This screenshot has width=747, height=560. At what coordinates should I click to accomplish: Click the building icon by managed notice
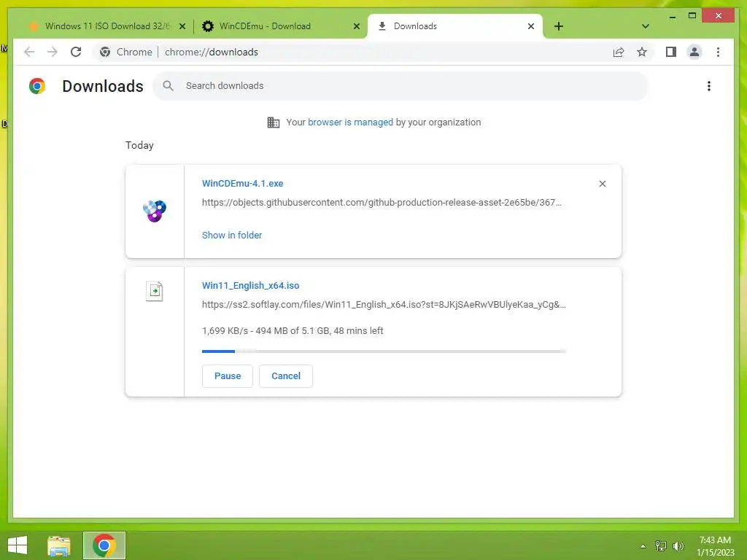[x=273, y=122]
